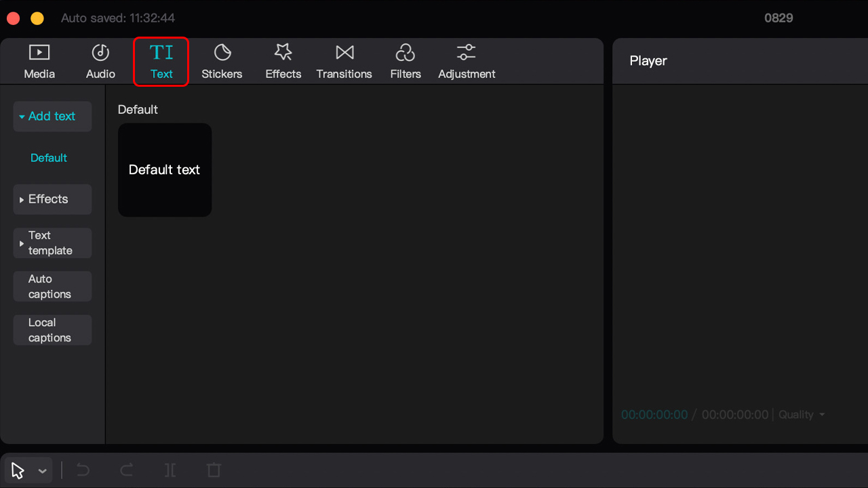Open the Stickers tab
868x488 pixels.
point(222,62)
